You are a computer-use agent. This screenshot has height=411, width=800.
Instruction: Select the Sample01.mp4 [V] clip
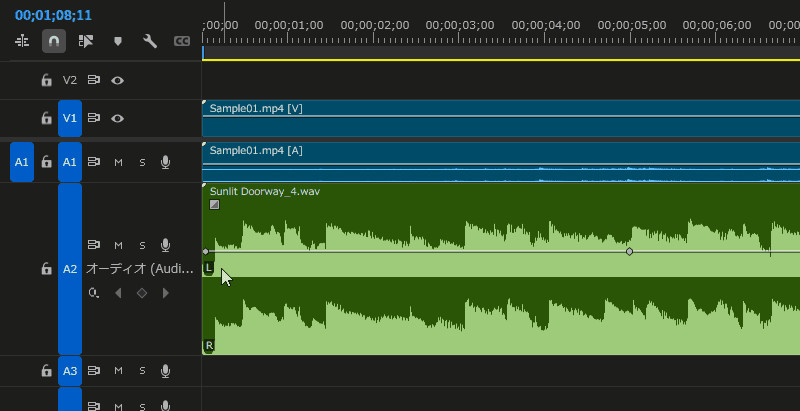501,118
